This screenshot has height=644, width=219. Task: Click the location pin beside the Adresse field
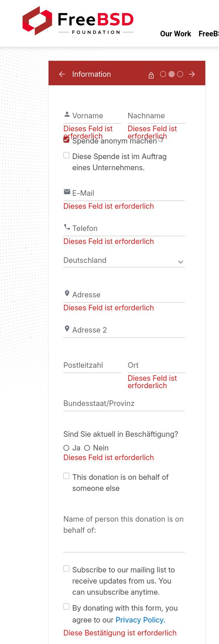click(x=67, y=293)
